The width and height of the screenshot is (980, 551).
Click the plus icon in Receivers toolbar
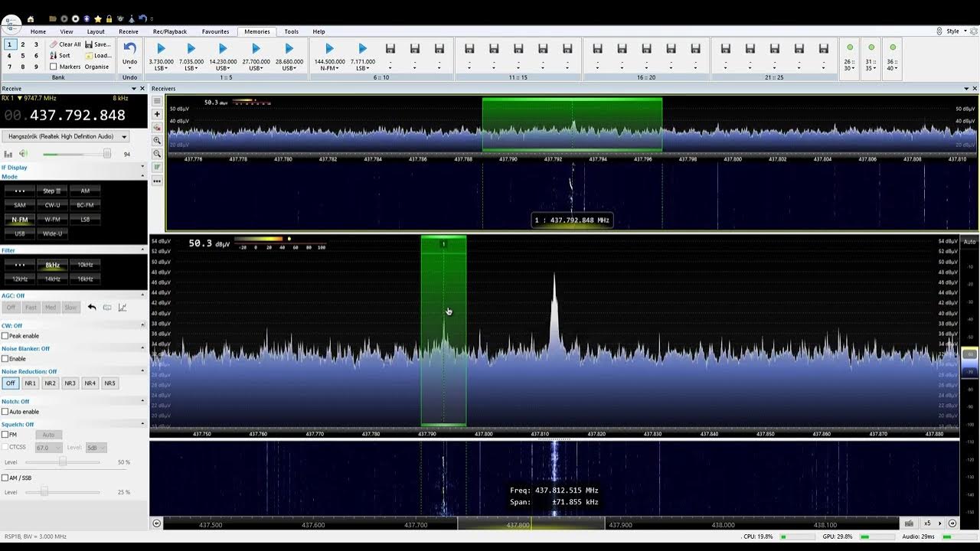point(157,114)
